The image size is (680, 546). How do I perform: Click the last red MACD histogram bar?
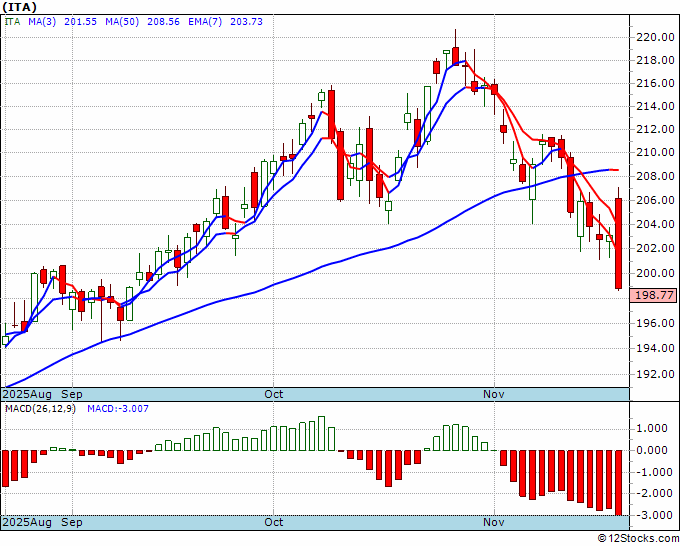click(619, 483)
